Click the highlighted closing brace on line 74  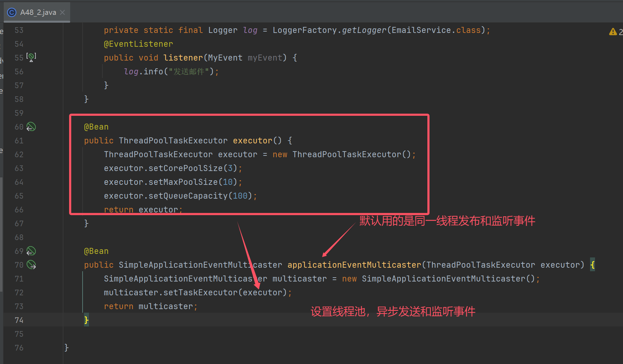[86, 320]
